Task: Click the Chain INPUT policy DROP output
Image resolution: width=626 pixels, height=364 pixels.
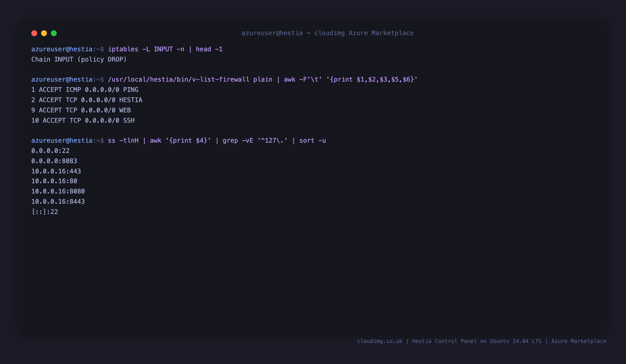Action: point(79,59)
